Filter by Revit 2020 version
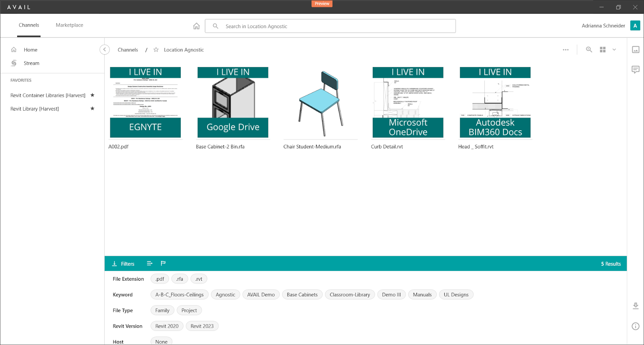 click(167, 326)
